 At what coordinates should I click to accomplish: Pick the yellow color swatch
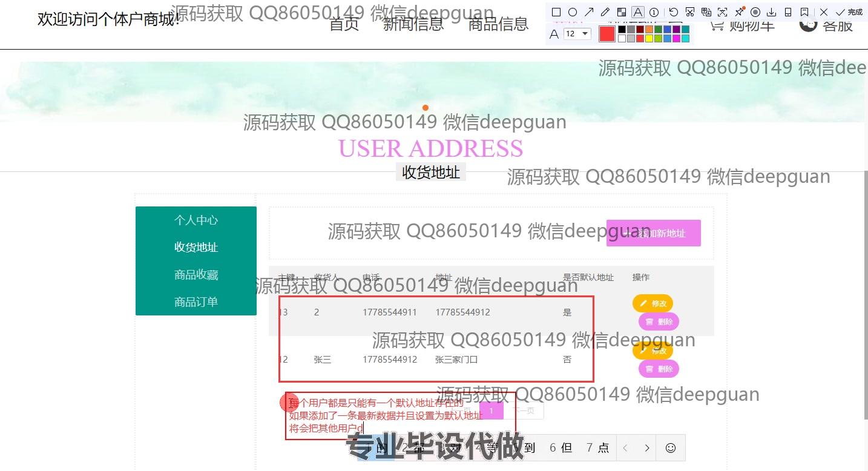[649, 39]
